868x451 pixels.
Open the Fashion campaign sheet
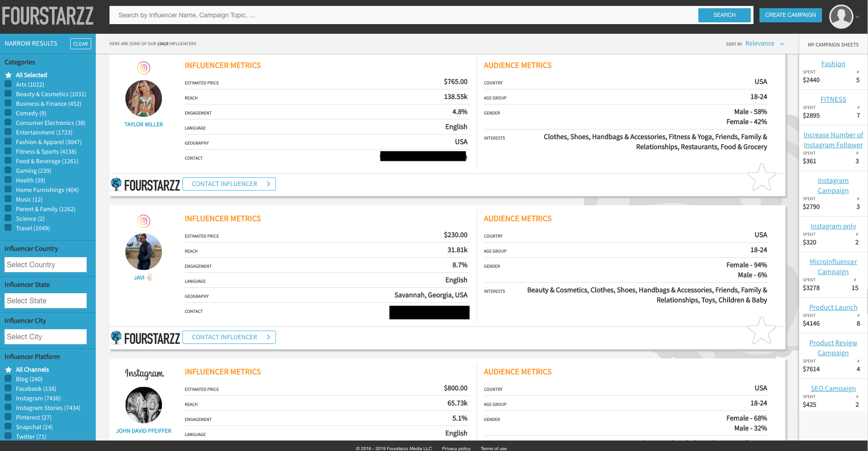(x=833, y=64)
